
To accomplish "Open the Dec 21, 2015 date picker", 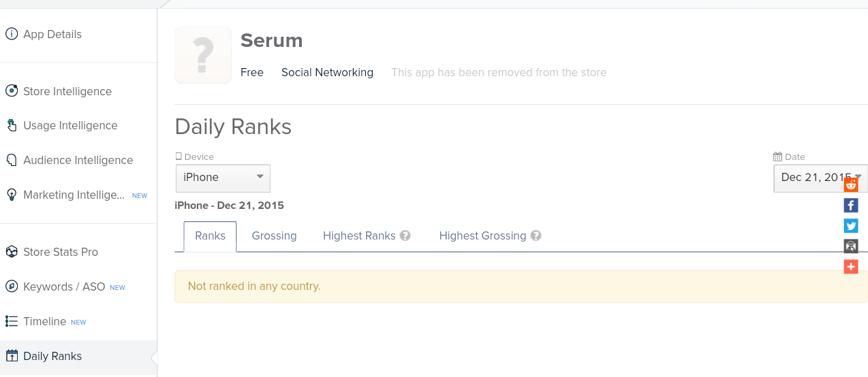I will [x=811, y=178].
